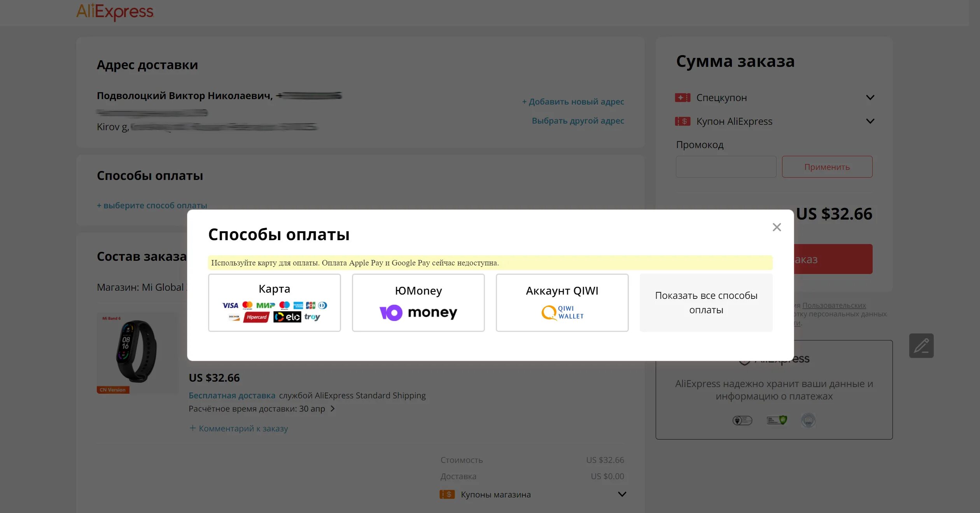Close the payment methods dialog
Viewport: 980px width, 513px height.
tap(776, 227)
